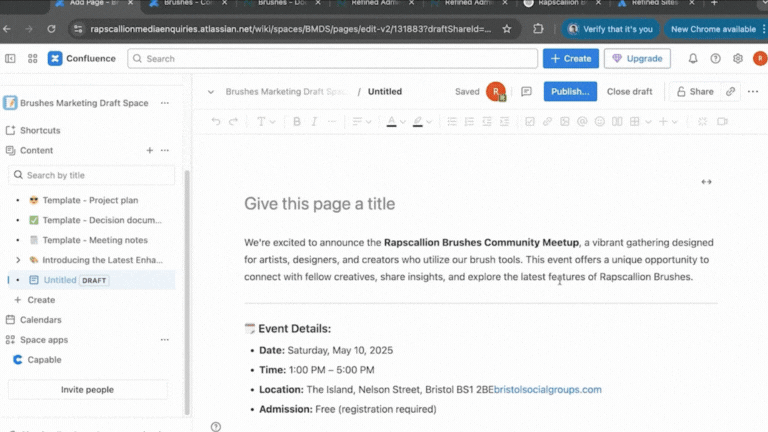The width and height of the screenshot is (768, 432).
Task: Open the page more actions menu
Action: pos(753,92)
